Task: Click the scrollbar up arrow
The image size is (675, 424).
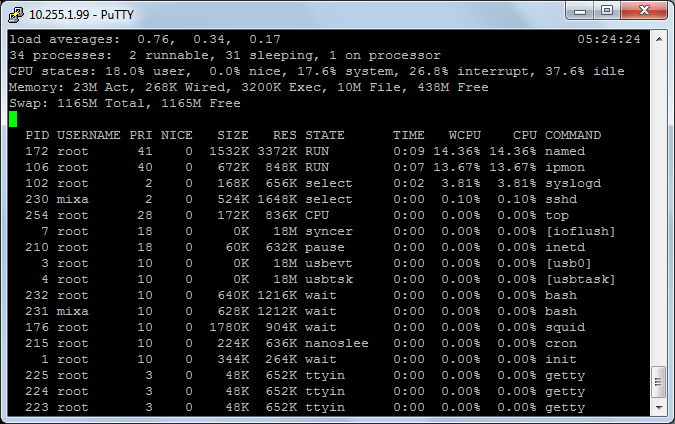Action: pos(659,39)
